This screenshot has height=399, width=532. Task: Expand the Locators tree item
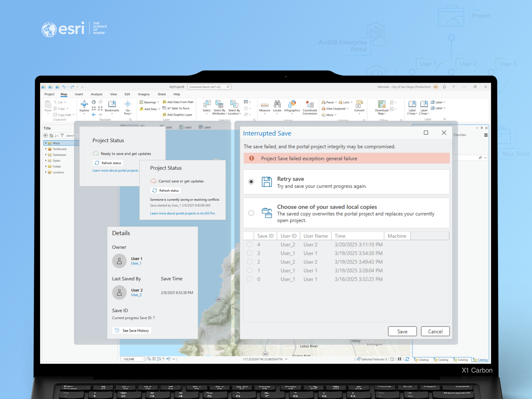(x=46, y=172)
